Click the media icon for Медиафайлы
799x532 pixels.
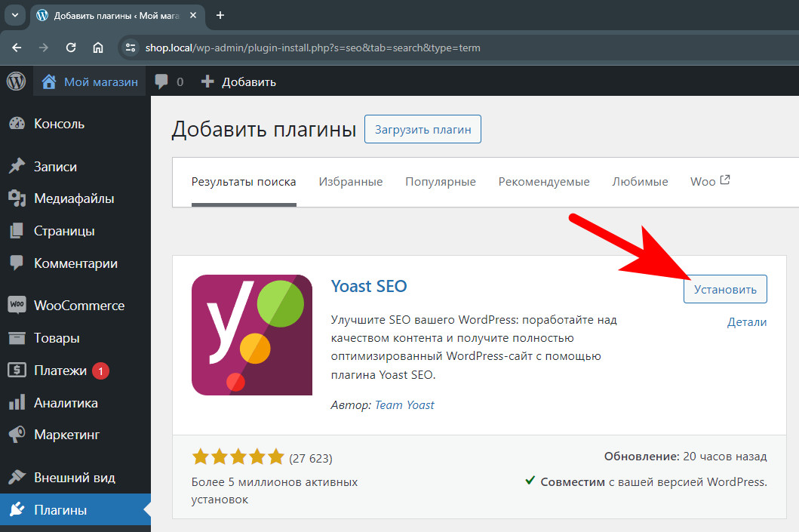[17, 198]
